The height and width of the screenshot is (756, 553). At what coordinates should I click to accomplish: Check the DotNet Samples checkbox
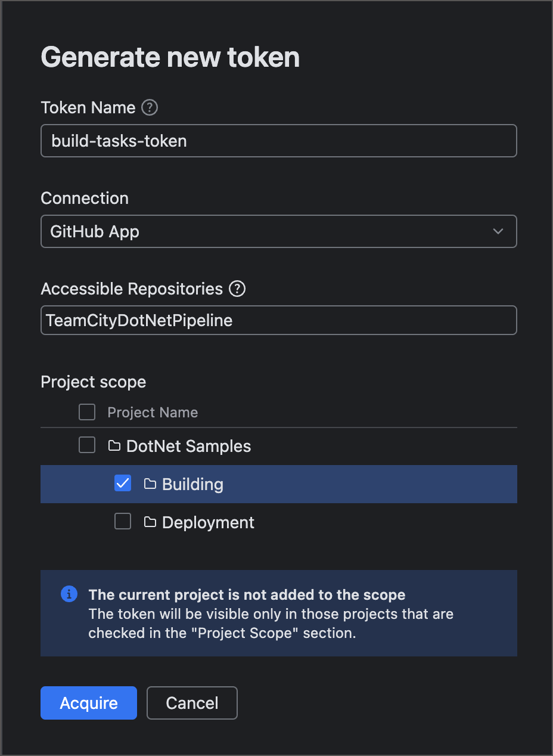pyautogui.click(x=87, y=445)
